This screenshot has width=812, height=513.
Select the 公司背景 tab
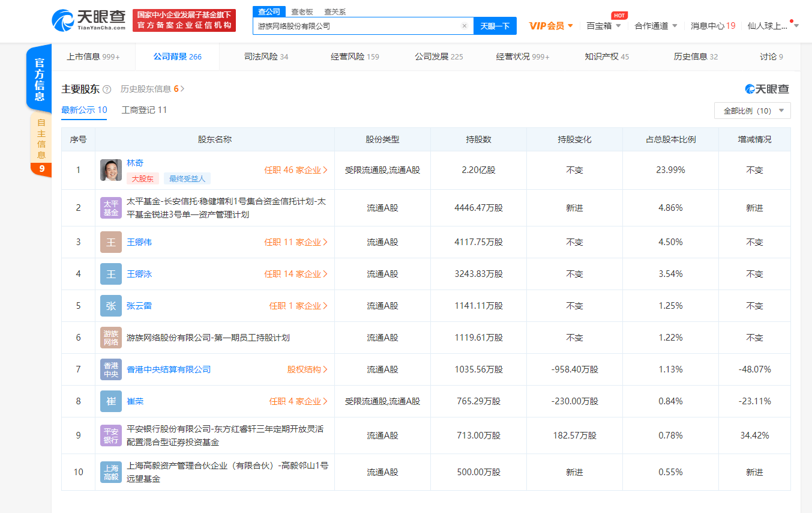(177, 56)
